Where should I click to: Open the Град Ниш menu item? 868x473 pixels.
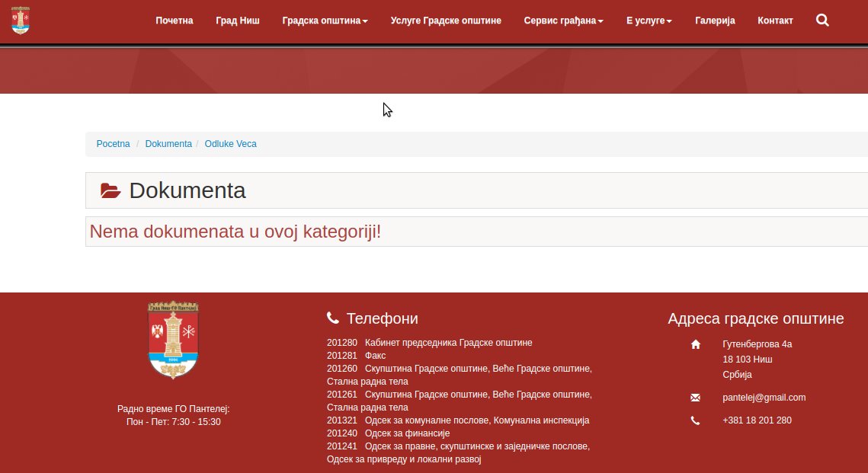coord(237,21)
